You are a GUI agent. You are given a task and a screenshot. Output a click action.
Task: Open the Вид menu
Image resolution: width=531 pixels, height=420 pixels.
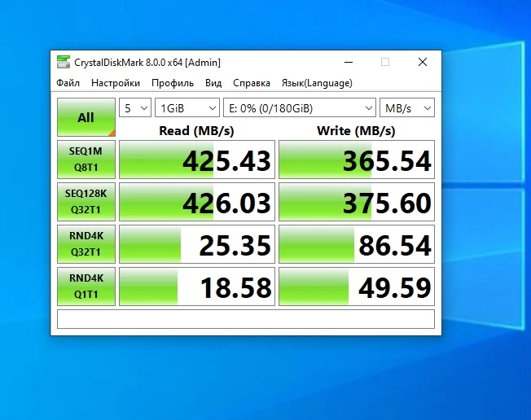(213, 83)
